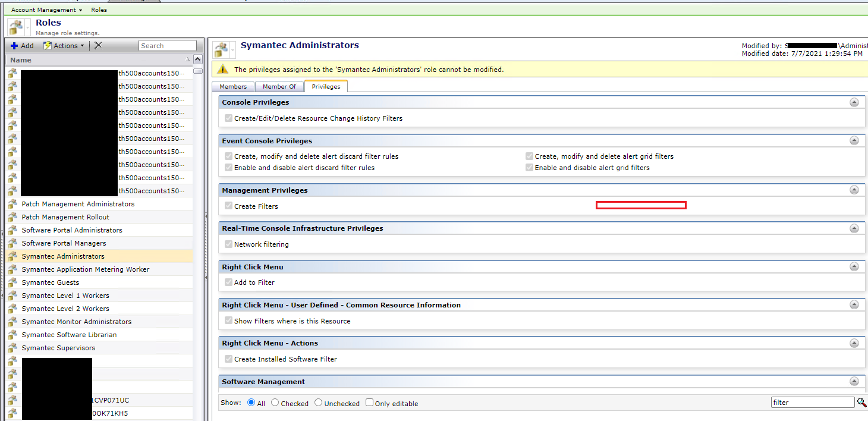Enable the Only editable checkbox

click(369, 403)
